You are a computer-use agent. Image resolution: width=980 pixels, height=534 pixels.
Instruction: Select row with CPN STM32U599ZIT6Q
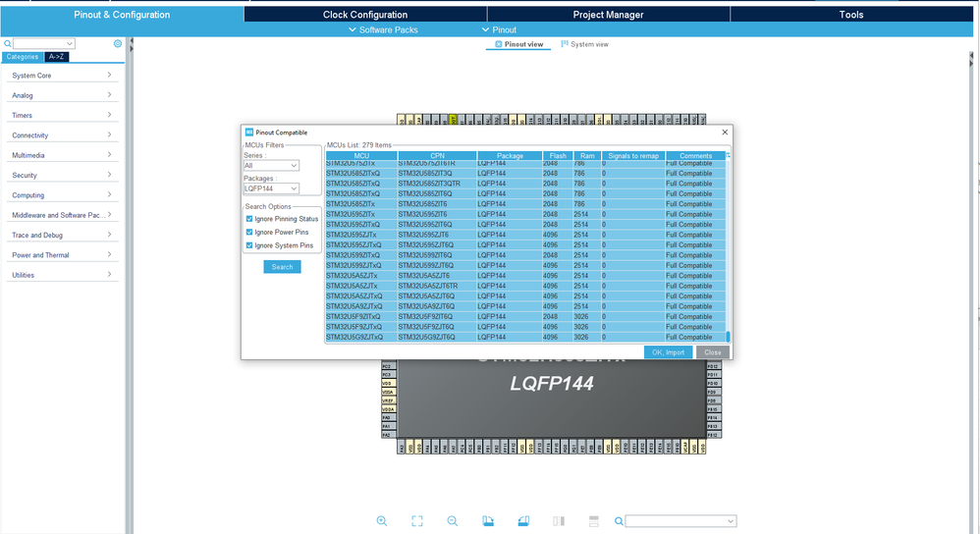525,255
